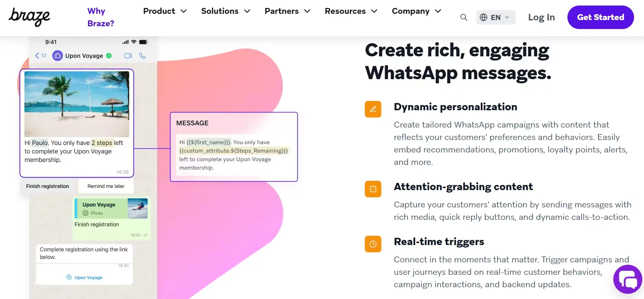Tap the phone call icon in chat header

point(142,56)
